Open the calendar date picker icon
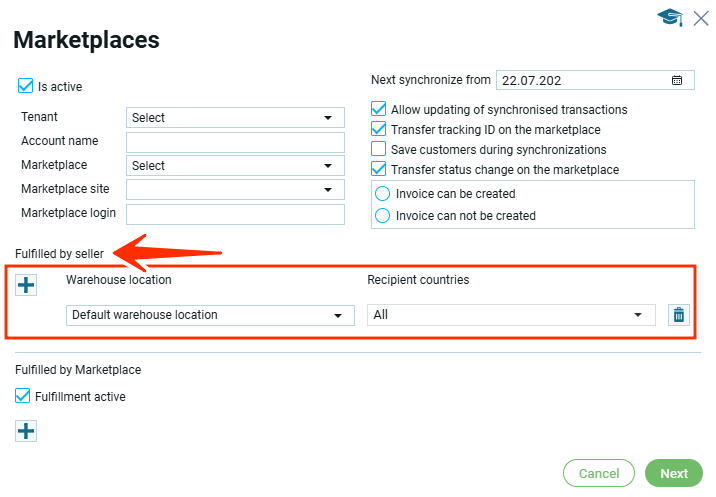 tap(677, 80)
